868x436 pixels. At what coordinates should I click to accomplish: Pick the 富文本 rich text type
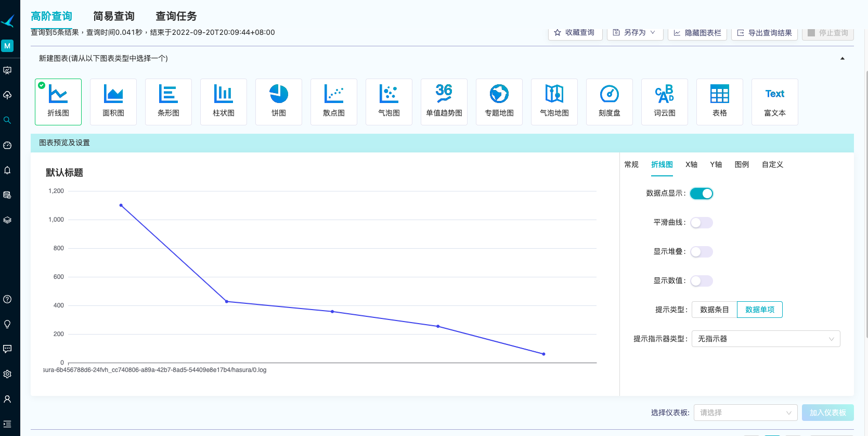pyautogui.click(x=775, y=102)
